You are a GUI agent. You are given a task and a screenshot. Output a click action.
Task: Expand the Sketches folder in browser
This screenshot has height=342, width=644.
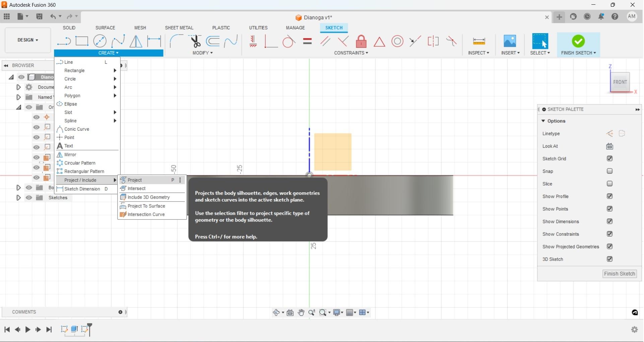[19, 198]
